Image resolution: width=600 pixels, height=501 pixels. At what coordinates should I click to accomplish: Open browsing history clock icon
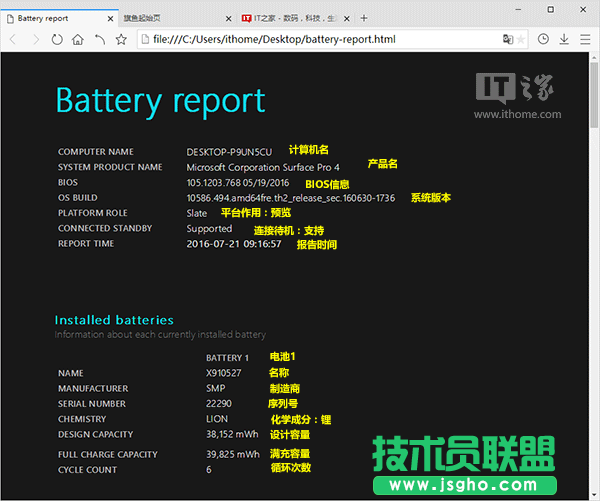pyautogui.click(x=543, y=39)
